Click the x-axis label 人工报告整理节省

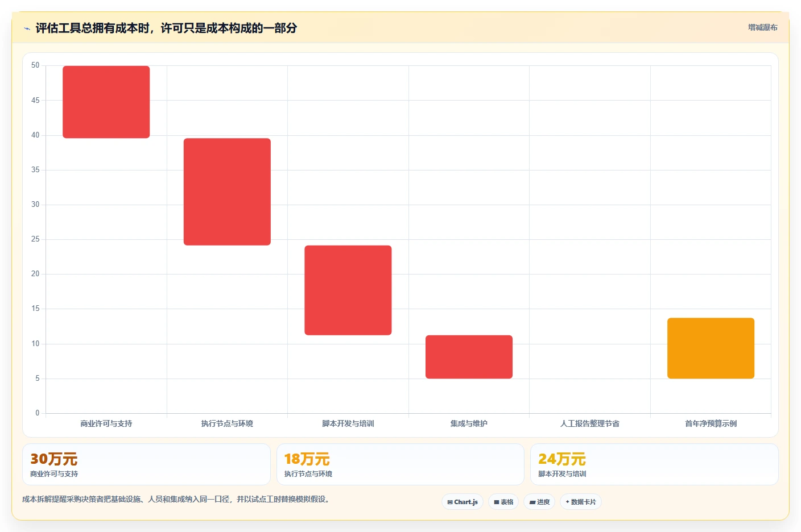click(590, 423)
